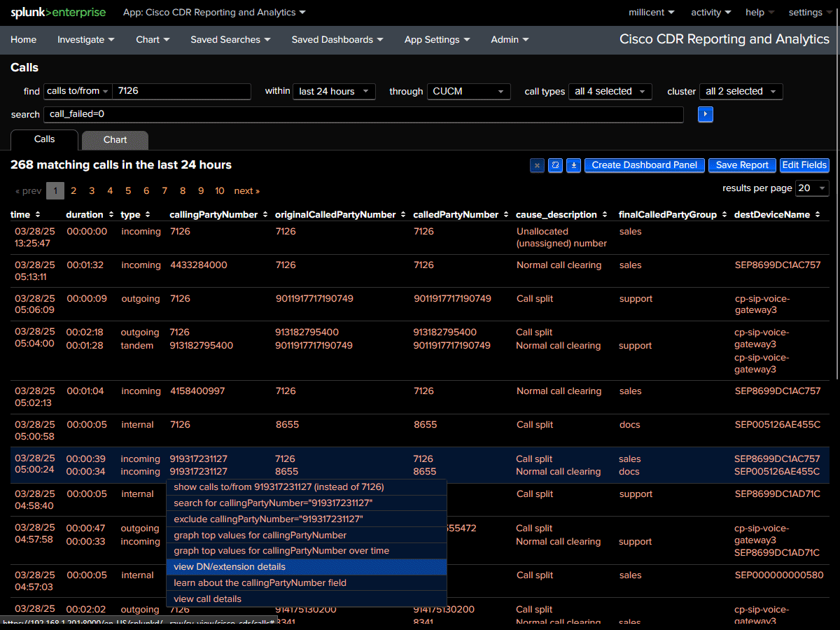
Task: Save this search as a report
Action: pos(742,165)
